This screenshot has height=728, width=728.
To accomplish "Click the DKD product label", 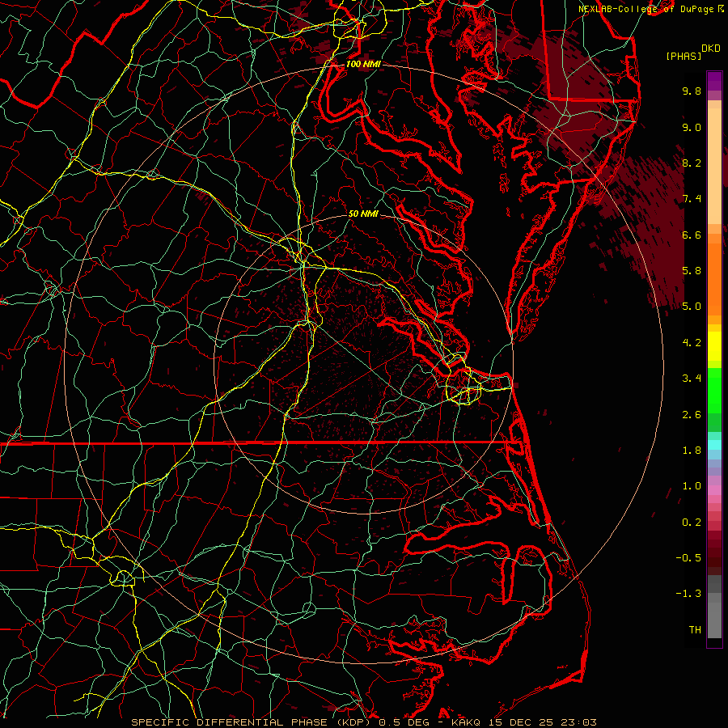I will coord(711,49).
